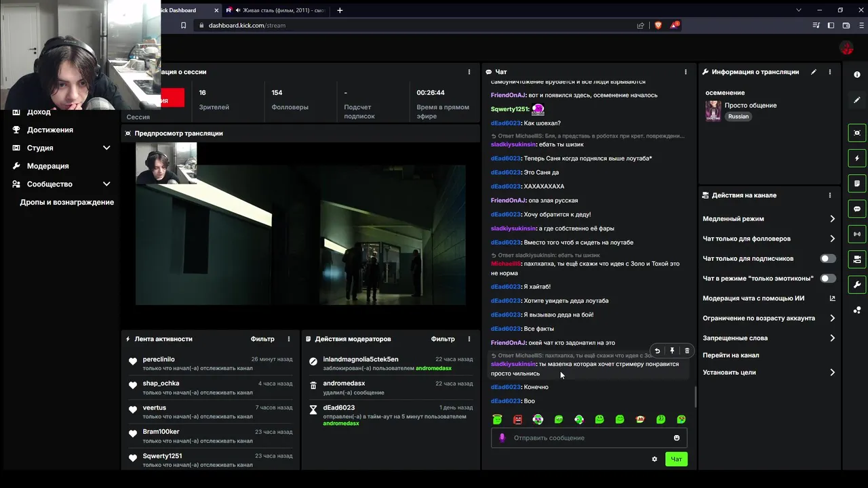Toggle the stream preview widget icon in sidebar
Viewport: 868px width, 488px height.
coord(857,133)
